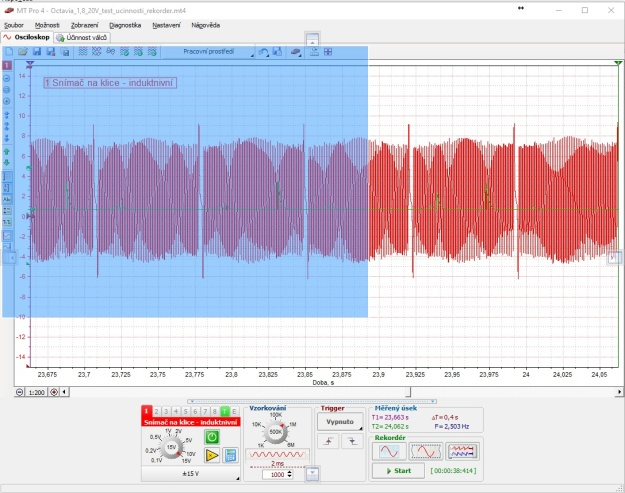Click the scrollbar's right arrow under the chart

point(619,392)
